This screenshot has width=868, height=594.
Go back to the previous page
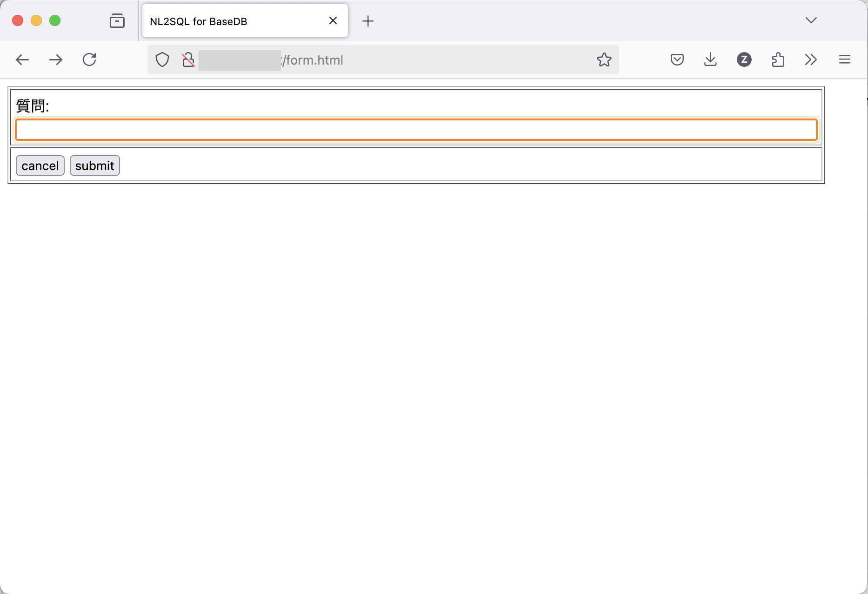tap(22, 59)
